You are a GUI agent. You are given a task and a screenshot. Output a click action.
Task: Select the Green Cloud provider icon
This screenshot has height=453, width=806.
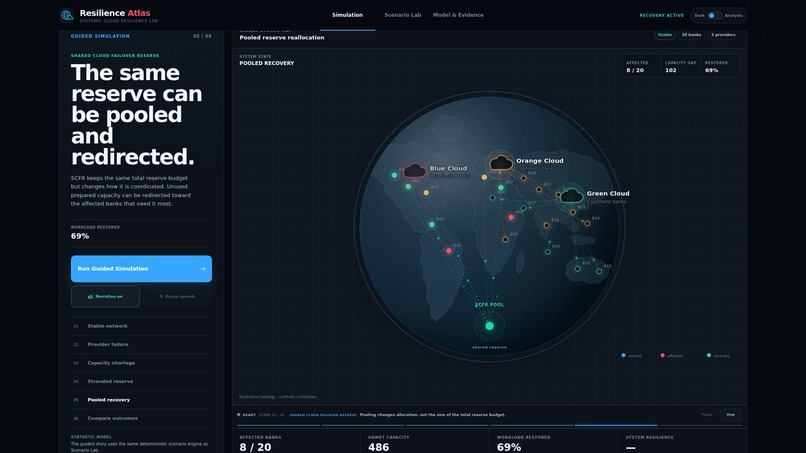571,195
